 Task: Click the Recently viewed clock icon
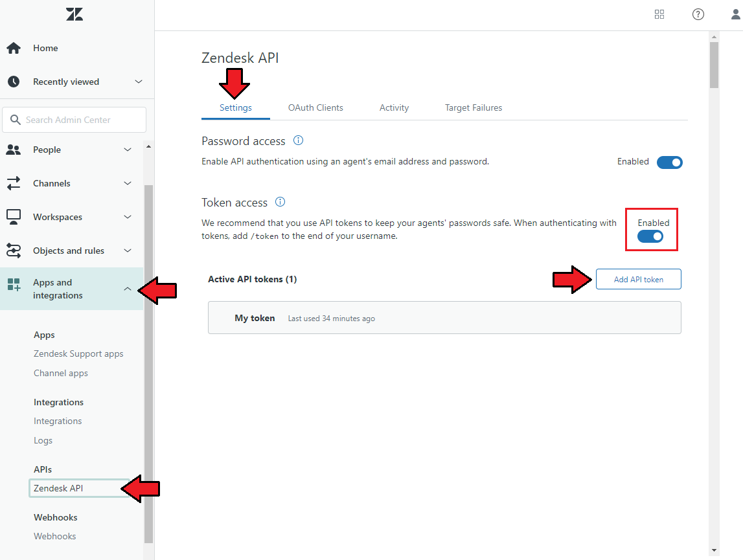14,82
